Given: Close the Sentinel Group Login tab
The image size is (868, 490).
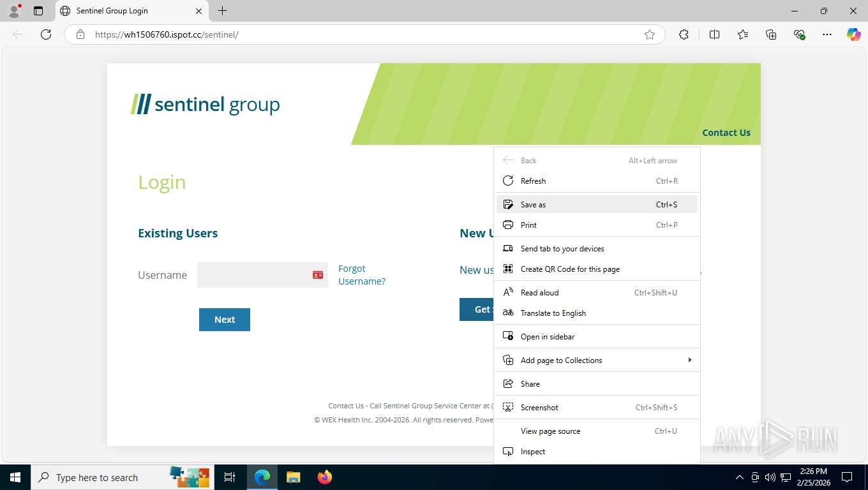Looking at the screenshot, I should click(198, 11).
